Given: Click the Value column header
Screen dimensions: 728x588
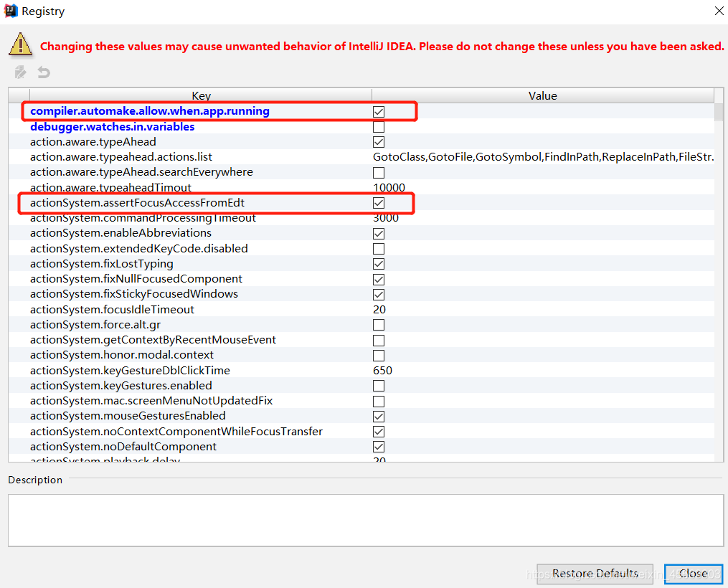Looking at the screenshot, I should [x=542, y=95].
